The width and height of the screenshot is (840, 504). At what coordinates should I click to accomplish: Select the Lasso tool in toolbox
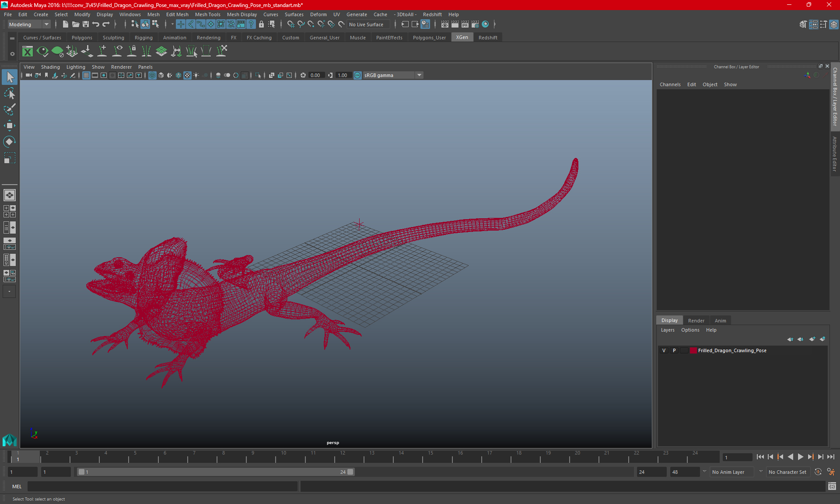(10, 94)
